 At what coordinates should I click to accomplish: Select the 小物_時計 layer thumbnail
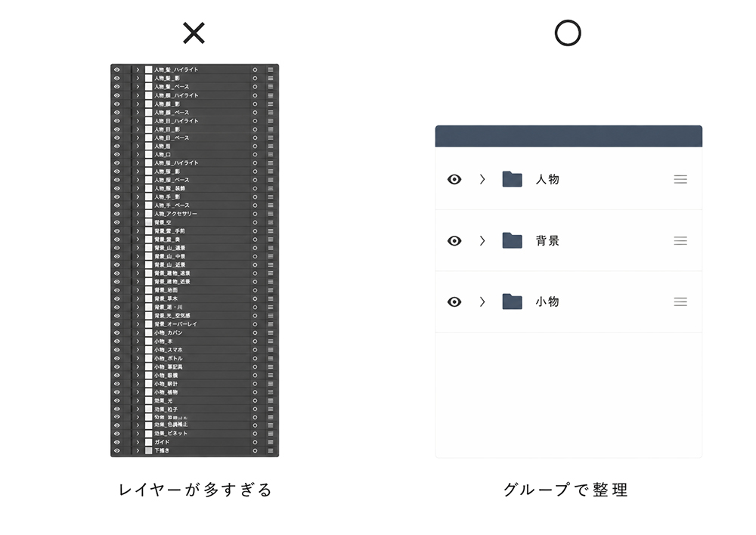coord(148,384)
